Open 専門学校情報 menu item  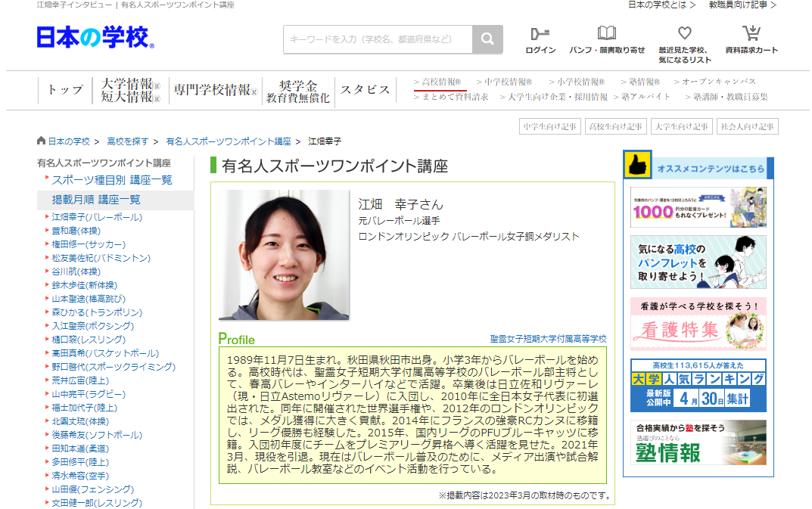[216, 90]
